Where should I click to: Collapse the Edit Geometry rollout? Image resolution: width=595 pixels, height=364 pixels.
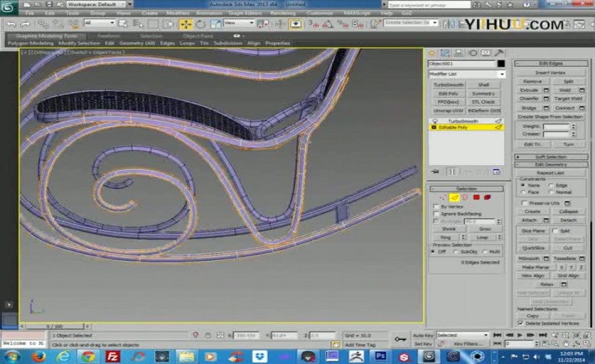pyautogui.click(x=550, y=164)
